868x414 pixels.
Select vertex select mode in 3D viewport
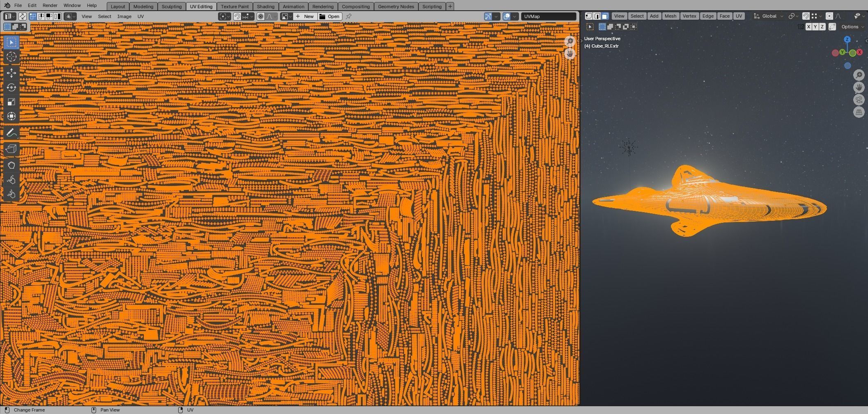tap(589, 16)
